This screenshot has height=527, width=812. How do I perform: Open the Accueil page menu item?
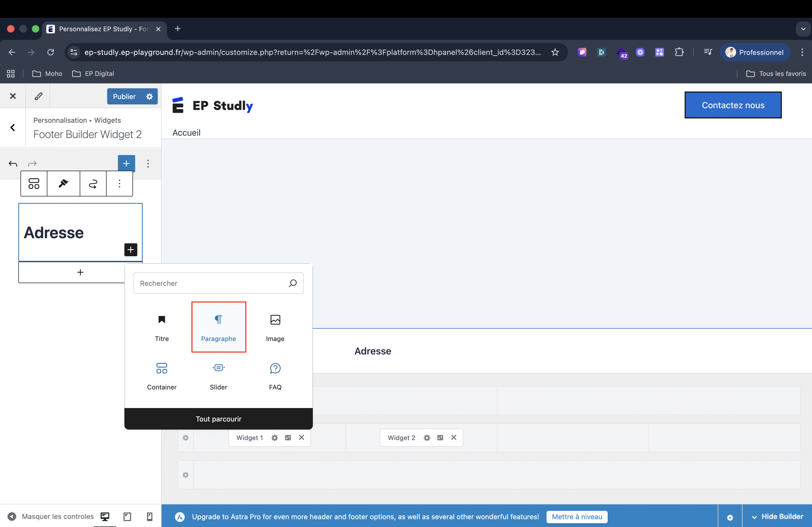click(186, 133)
